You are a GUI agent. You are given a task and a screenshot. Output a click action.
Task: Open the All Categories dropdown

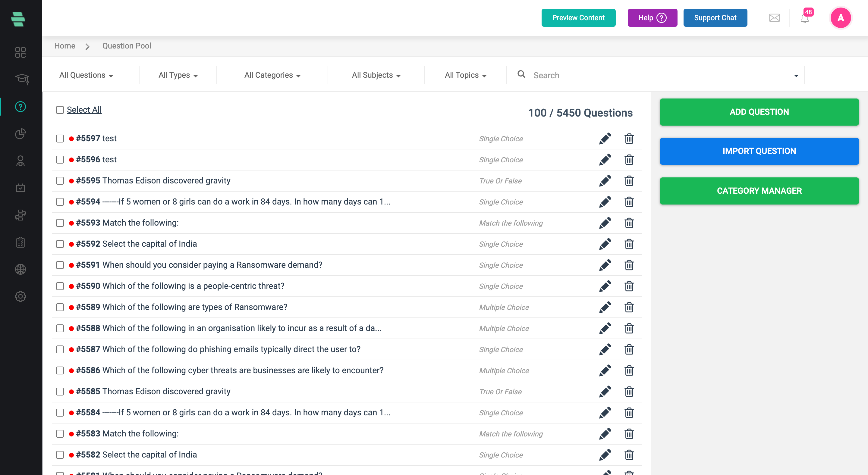[x=272, y=75]
